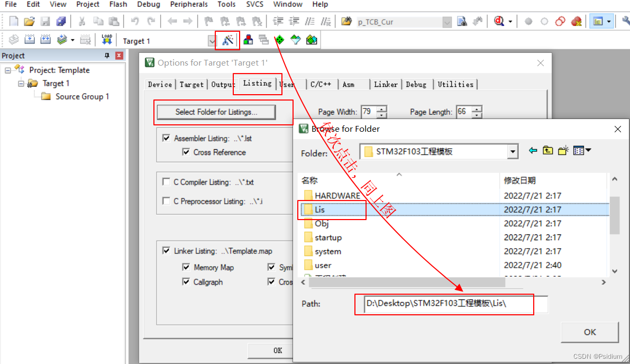The image size is (630, 364).
Task: Uncheck the Memory Map checkbox
Action: click(186, 267)
